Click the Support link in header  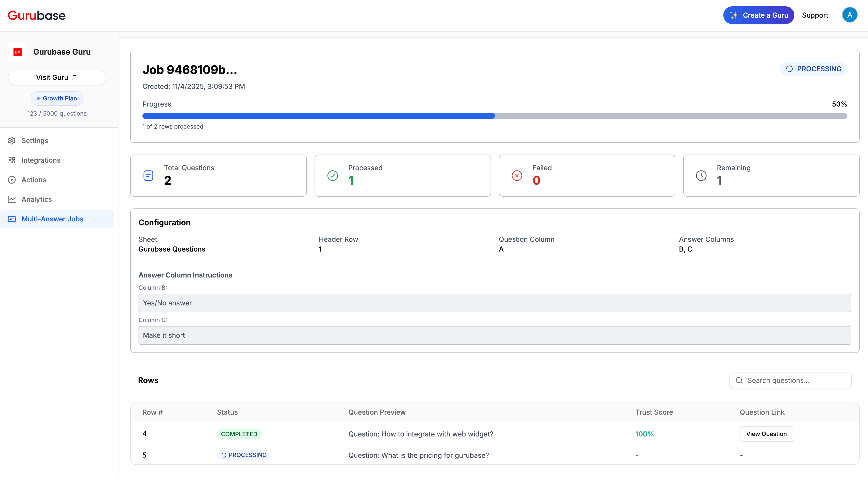point(814,15)
